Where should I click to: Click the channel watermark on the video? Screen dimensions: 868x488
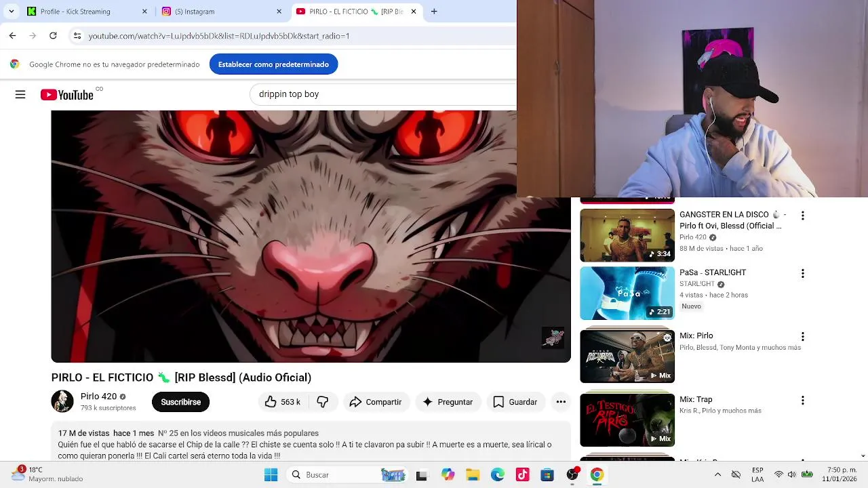pyautogui.click(x=553, y=338)
